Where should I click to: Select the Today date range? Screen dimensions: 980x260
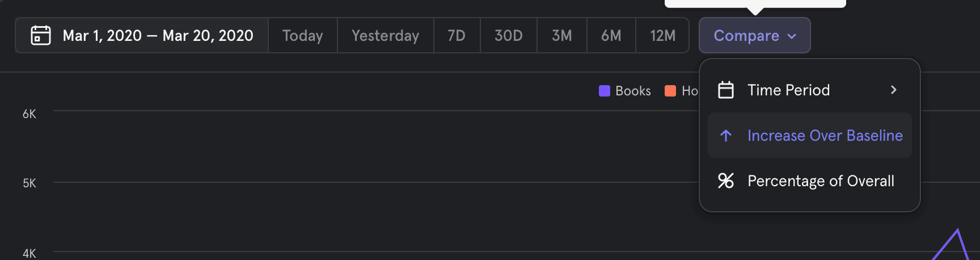pyautogui.click(x=303, y=35)
